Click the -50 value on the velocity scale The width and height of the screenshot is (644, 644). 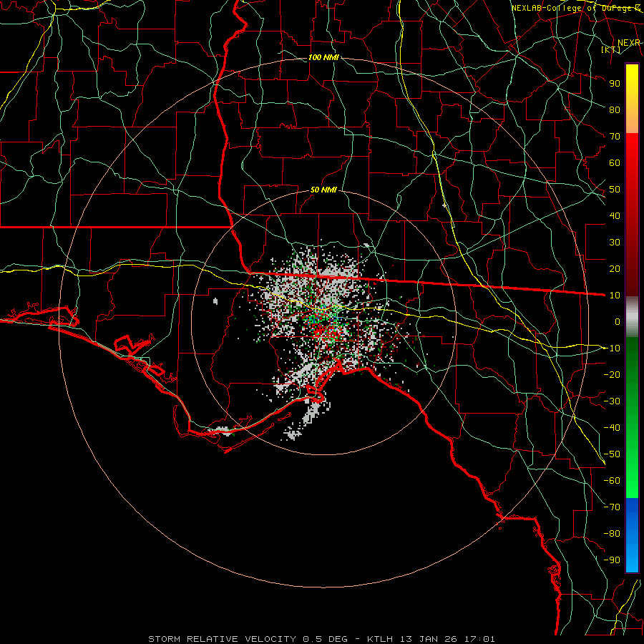coord(612,454)
